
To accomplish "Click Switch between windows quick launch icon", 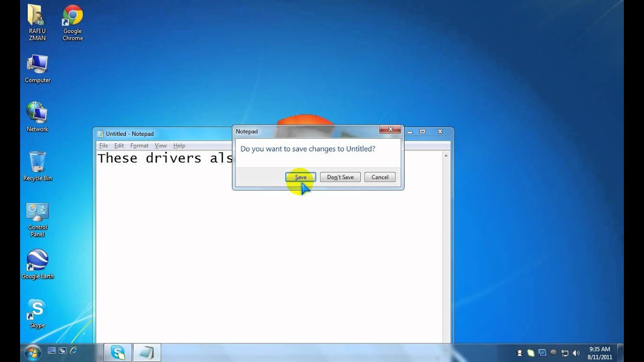I will click(62, 350).
